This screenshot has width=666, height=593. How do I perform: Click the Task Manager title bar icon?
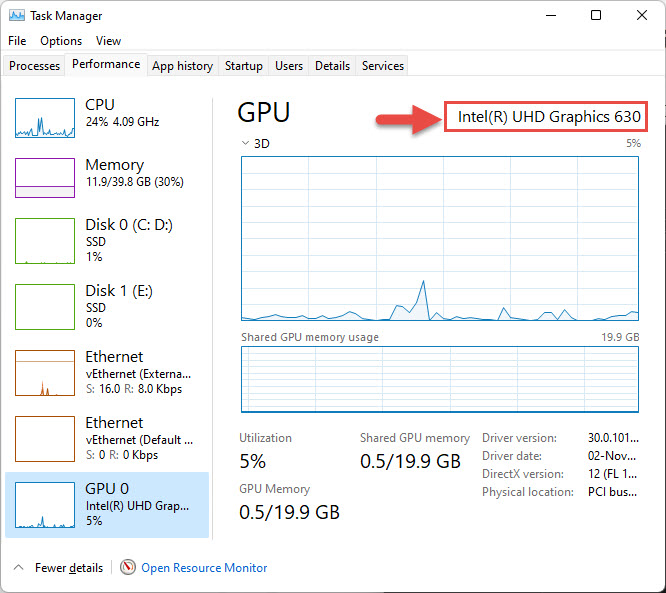[17, 16]
